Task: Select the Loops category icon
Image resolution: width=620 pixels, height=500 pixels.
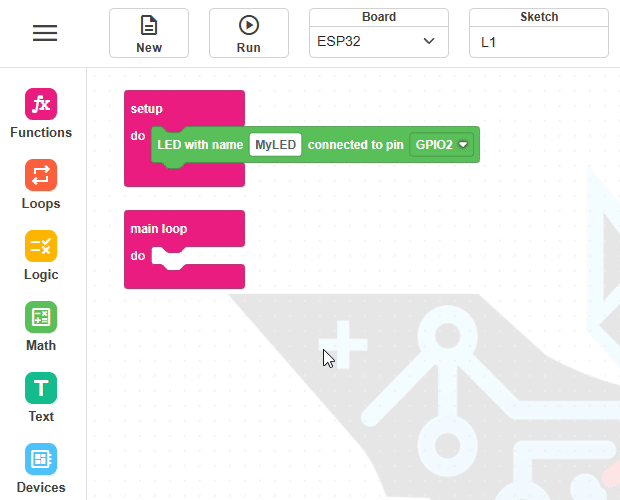Action: click(41, 175)
